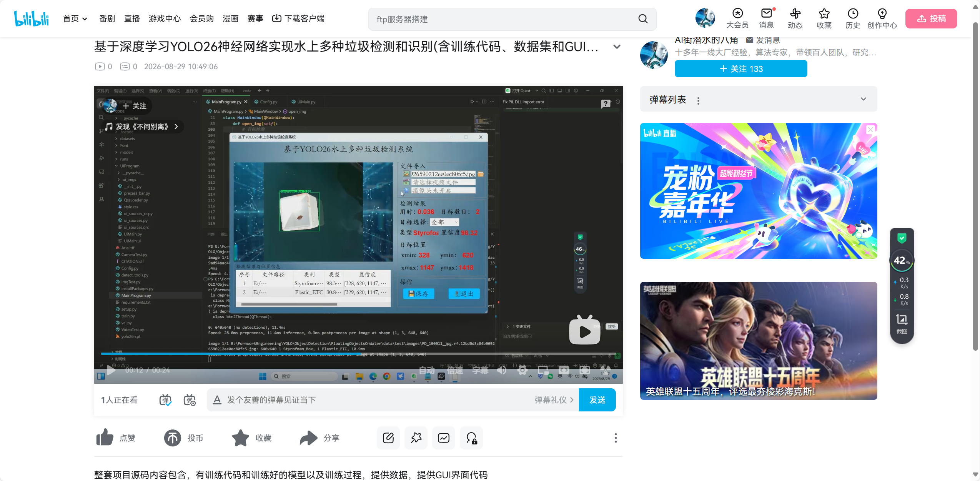Open 自动 quality selector in player
980x481 pixels.
pyautogui.click(x=427, y=370)
